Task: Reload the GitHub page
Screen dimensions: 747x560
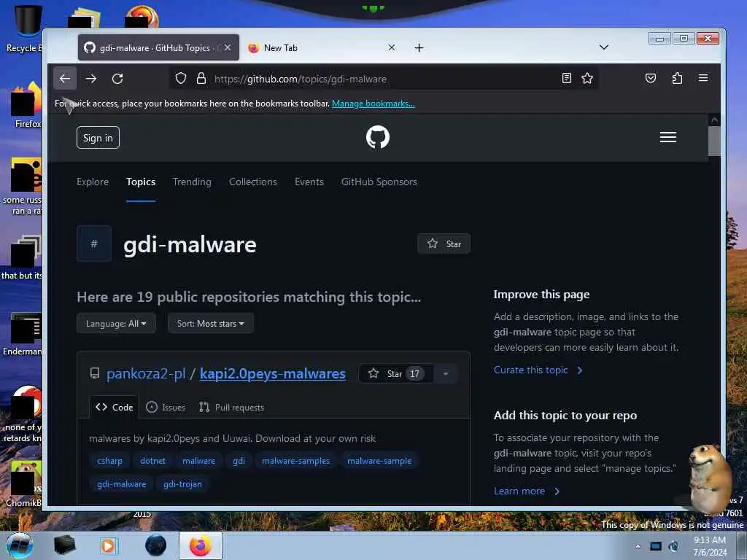Action: (x=117, y=79)
